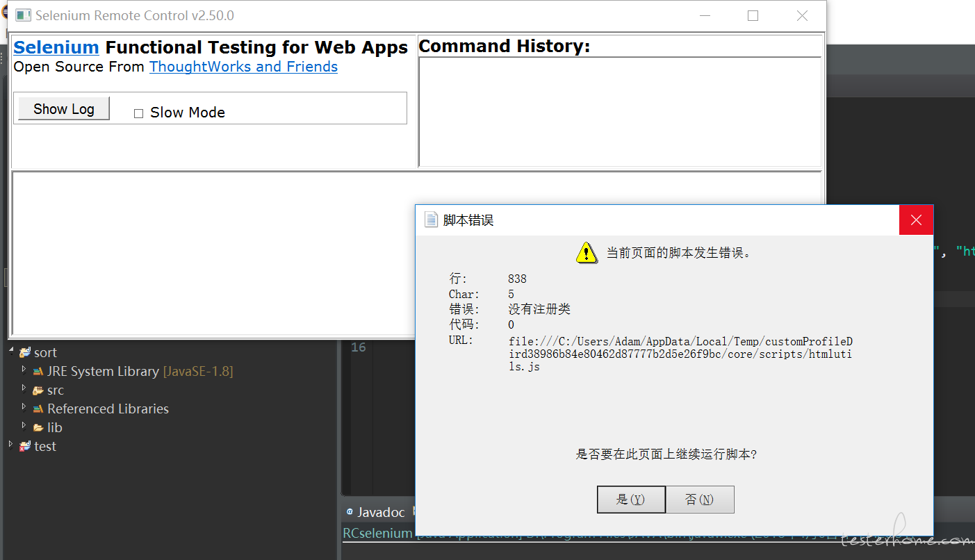975x560 pixels.
Task: Click the script error dialog document icon
Action: tap(432, 220)
